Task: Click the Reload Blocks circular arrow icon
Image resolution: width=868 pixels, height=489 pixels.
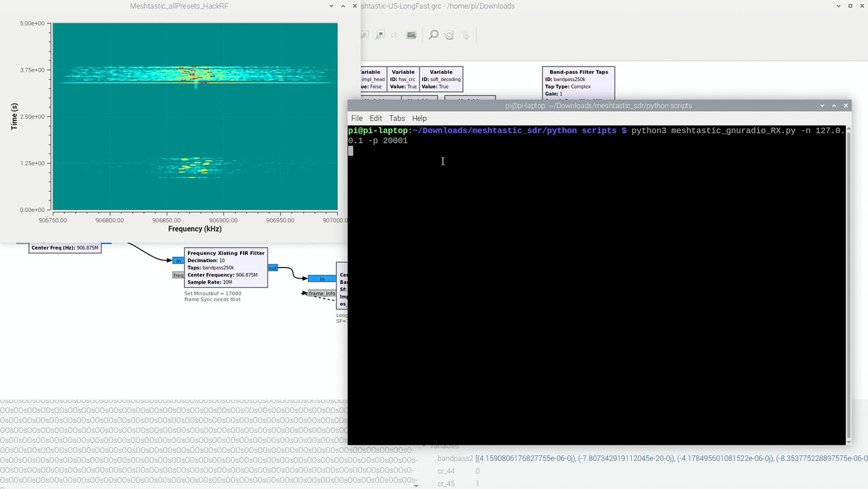Action: pos(449,35)
